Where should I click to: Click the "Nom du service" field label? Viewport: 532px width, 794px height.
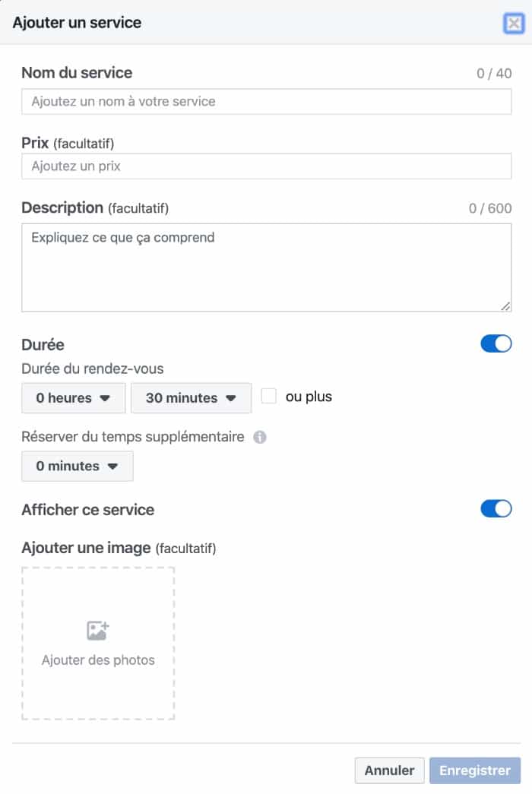point(77,73)
